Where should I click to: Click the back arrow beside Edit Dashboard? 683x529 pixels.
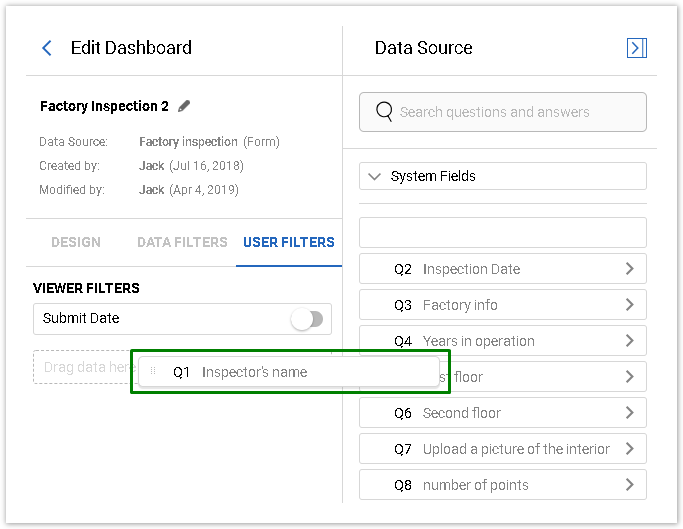point(46,48)
